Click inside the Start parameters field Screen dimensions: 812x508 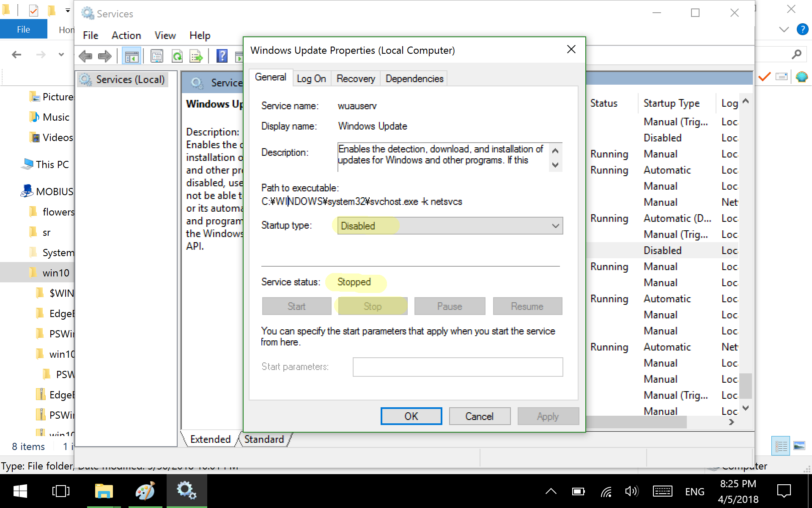(x=458, y=367)
